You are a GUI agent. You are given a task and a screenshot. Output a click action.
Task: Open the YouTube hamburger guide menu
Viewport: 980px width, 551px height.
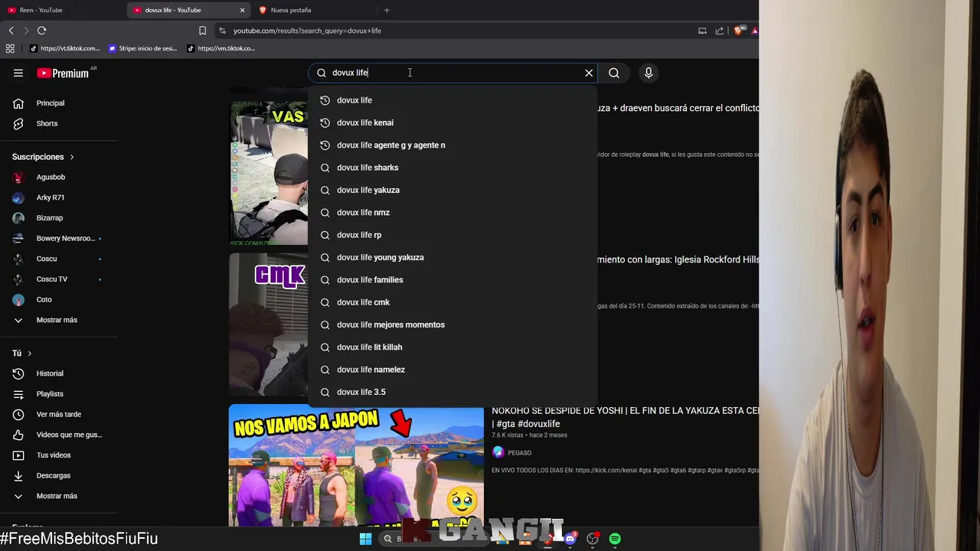tap(18, 73)
